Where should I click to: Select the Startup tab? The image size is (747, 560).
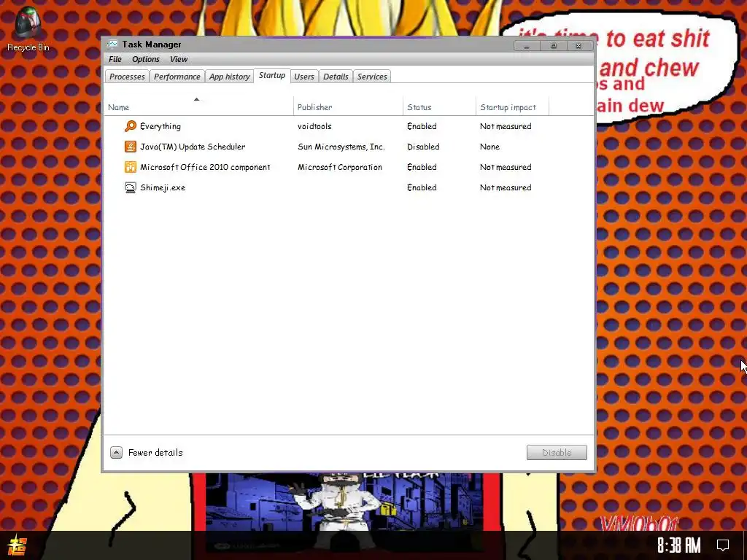pyautogui.click(x=272, y=76)
